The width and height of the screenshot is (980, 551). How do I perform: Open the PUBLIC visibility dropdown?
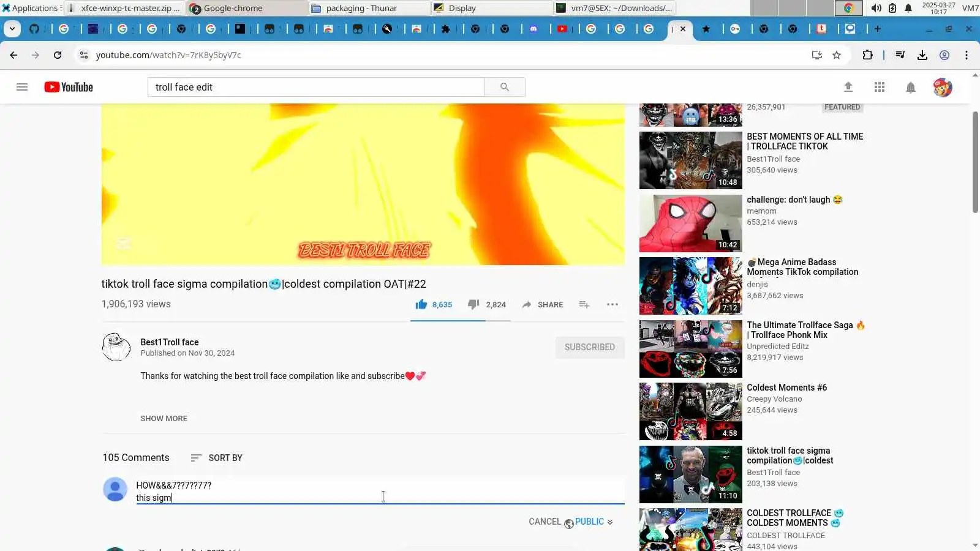[x=589, y=522]
